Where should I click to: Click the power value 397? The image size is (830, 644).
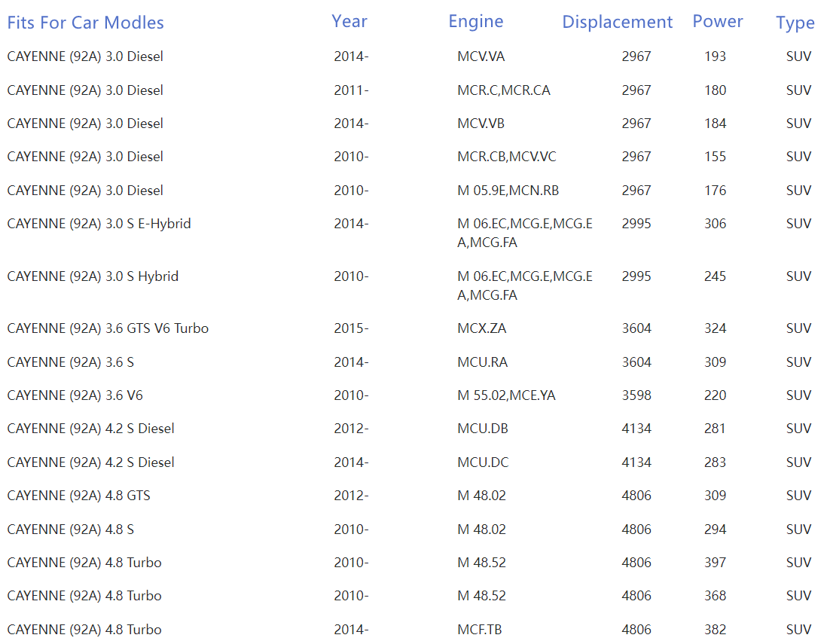coord(715,563)
